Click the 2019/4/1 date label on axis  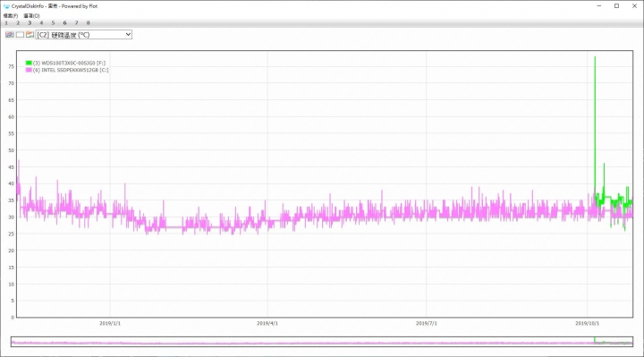point(267,323)
